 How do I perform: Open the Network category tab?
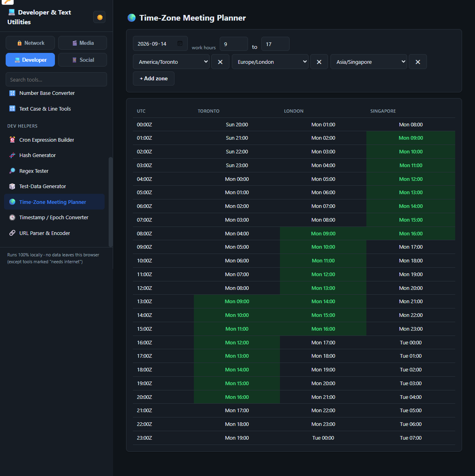tap(30, 43)
